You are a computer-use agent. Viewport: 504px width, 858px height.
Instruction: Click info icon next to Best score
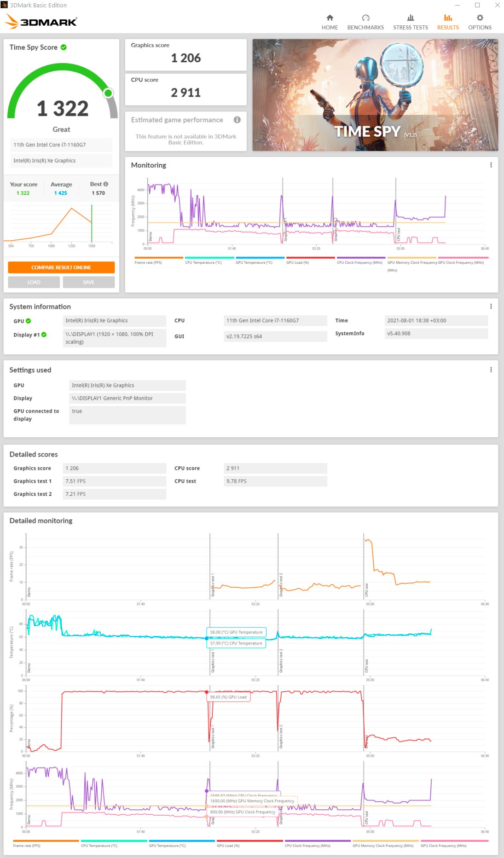106,184
